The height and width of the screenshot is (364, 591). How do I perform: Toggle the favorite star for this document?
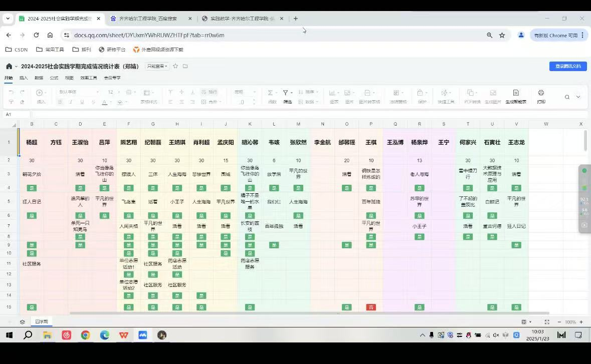click(x=175, y=66)
